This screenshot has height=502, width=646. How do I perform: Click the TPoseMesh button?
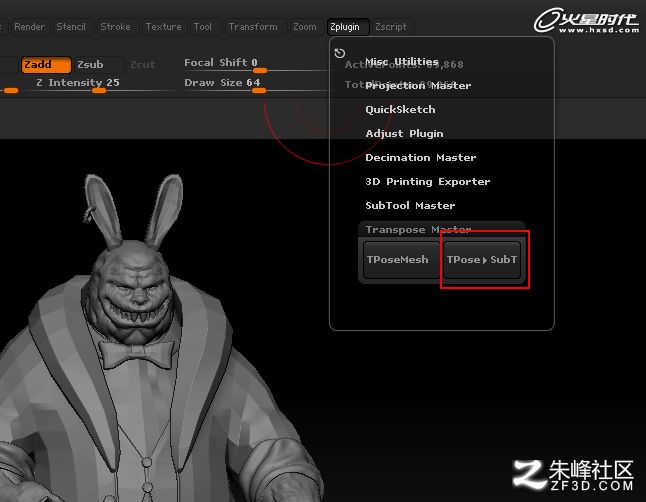tap(401, 260)
